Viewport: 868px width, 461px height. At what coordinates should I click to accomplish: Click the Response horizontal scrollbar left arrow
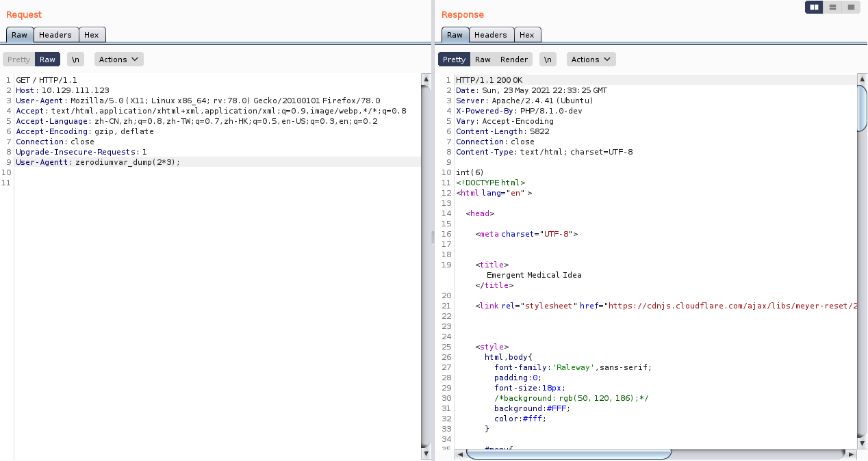pos(460,454)
